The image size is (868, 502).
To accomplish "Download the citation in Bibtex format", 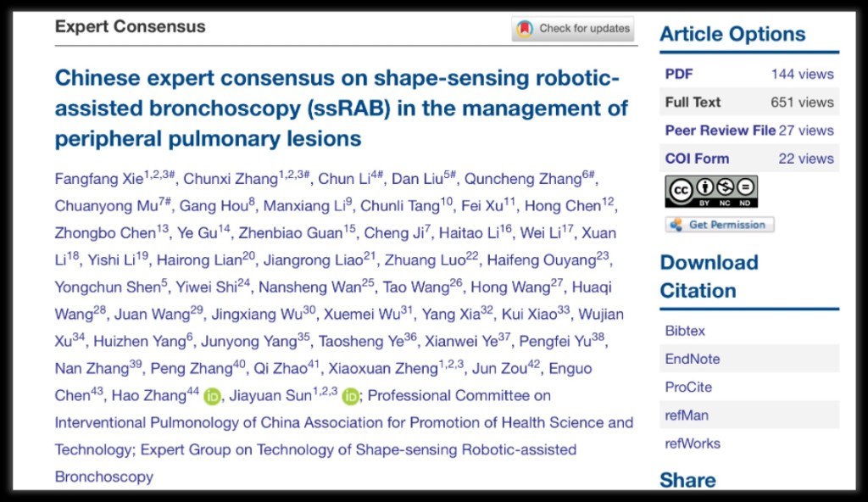I will pyautogui.click(x=685, y=331).
